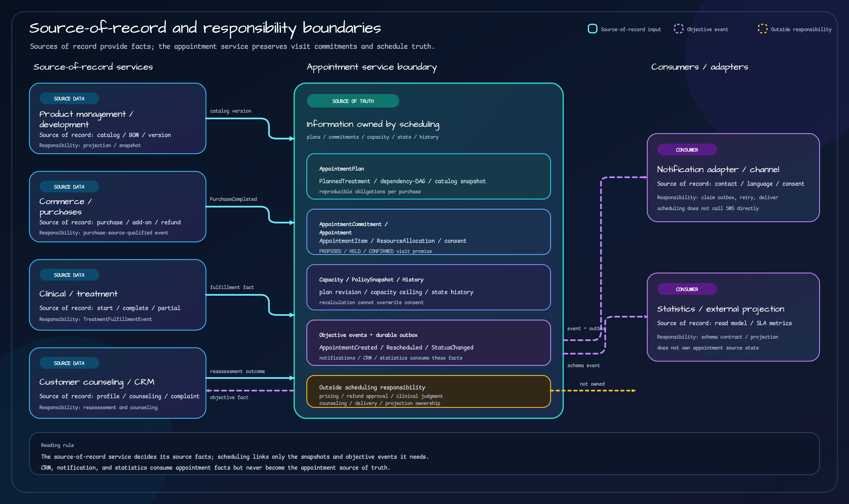Screen dimensions: 849x504
Task: Click 'Objective events + durable outbox' title
Action: coord(368,335)
